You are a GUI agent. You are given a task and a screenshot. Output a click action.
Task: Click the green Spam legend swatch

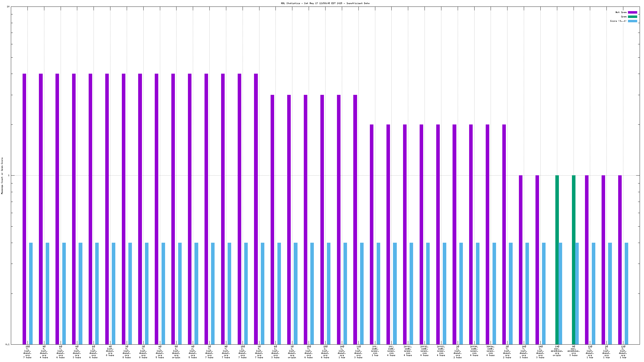click(632, 17)
